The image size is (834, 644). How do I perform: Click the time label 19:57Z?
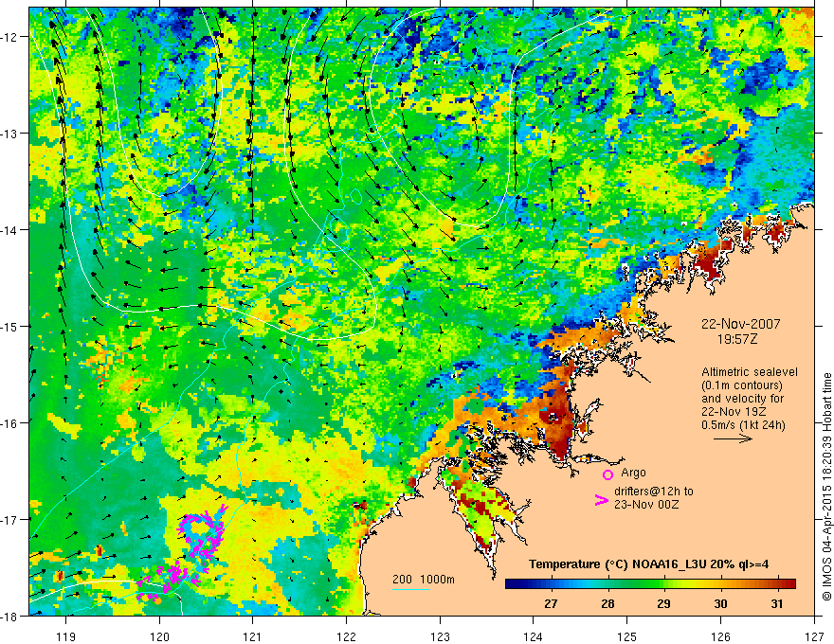tap(736, 339)
